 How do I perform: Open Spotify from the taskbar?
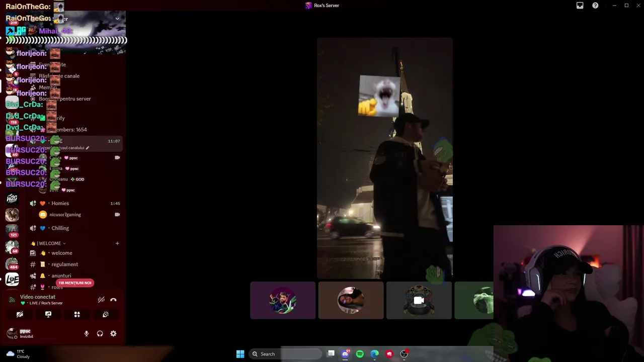(360, 354)
